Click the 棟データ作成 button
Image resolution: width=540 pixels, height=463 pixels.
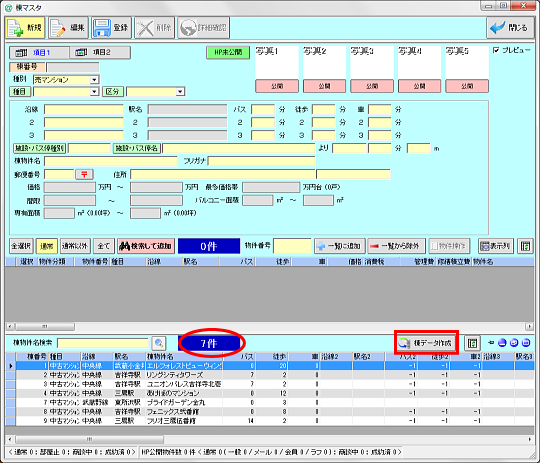(x=426, y=343)
